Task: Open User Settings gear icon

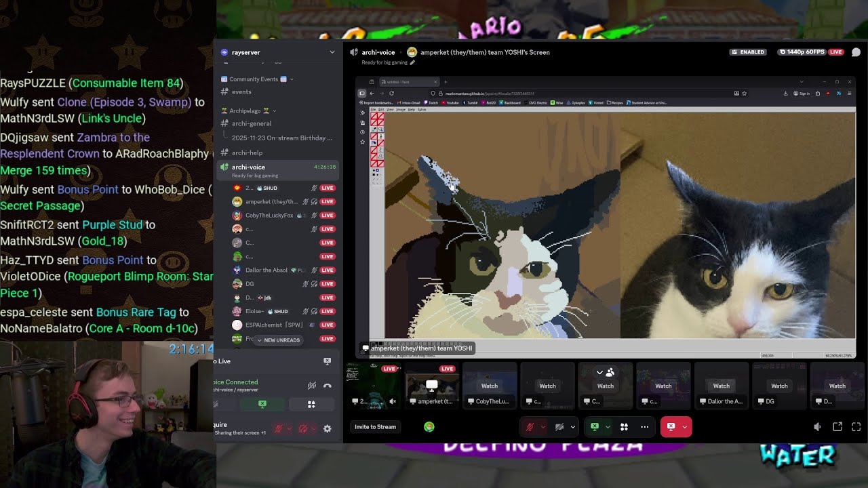Action: tap(328, 428)
